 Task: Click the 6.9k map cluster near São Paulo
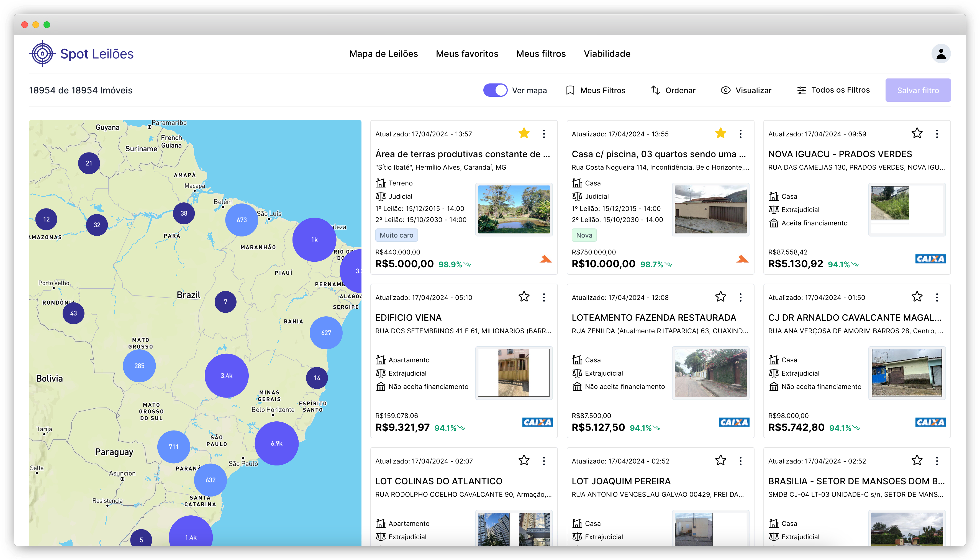point(276,443)
